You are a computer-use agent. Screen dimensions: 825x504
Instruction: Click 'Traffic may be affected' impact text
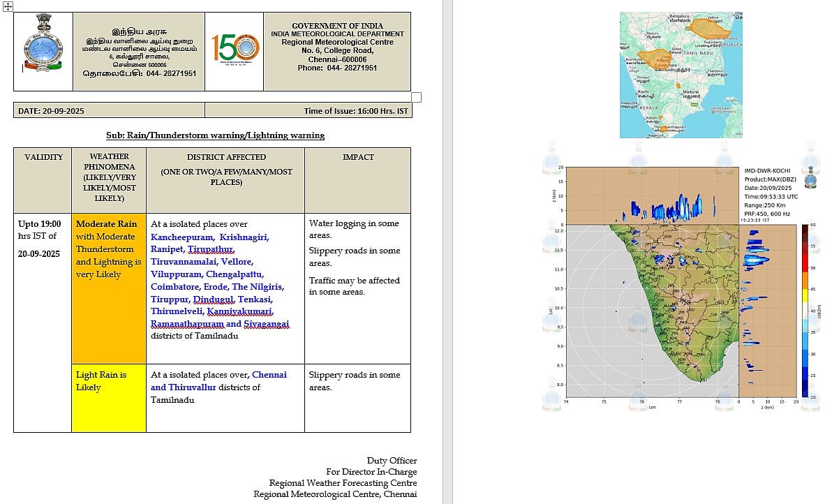coord(355,281)
